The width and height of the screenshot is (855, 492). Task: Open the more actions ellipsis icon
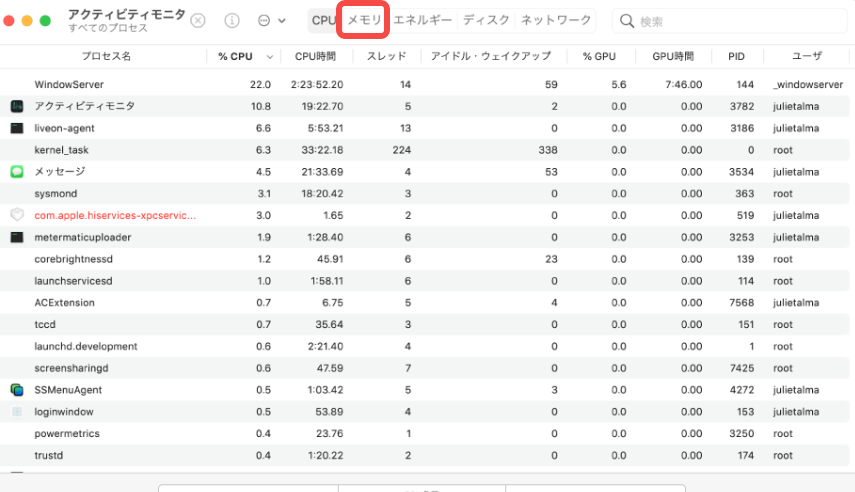[x=264, y=21]
